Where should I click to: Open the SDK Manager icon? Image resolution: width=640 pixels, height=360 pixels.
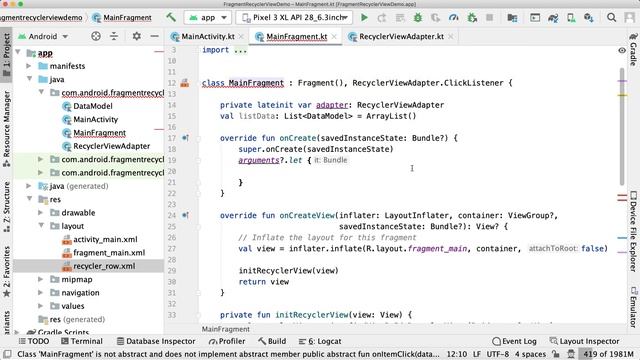[589, 18]
